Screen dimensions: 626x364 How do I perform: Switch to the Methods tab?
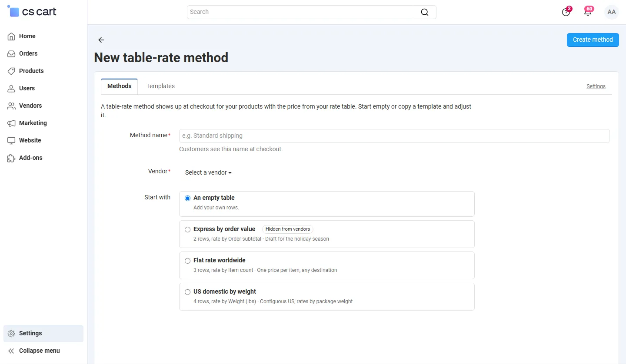[119, 86]
